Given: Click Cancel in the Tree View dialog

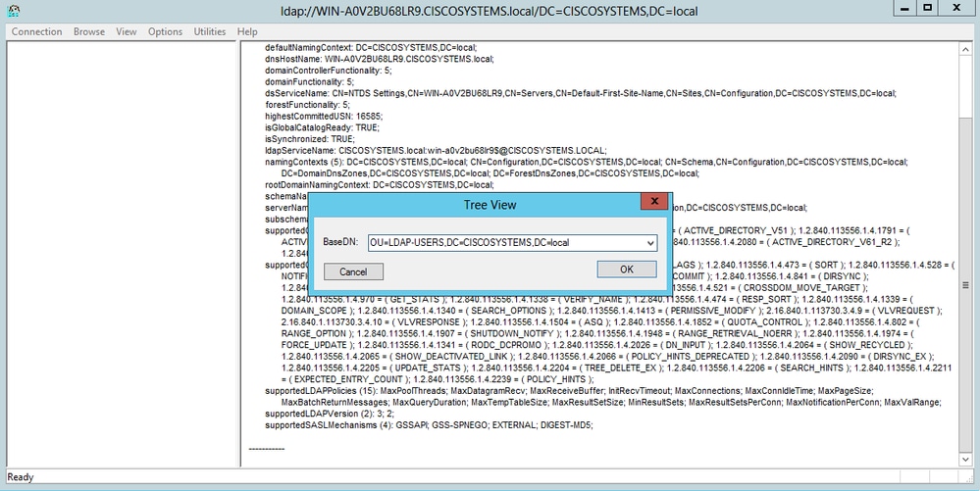Looking at the screenshot, I should click(353, 271).
